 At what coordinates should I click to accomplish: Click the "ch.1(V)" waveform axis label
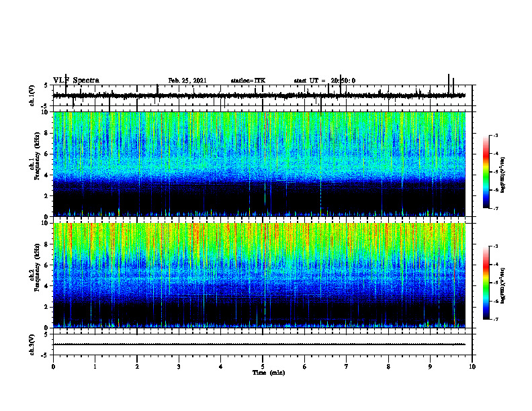point(32,95)
